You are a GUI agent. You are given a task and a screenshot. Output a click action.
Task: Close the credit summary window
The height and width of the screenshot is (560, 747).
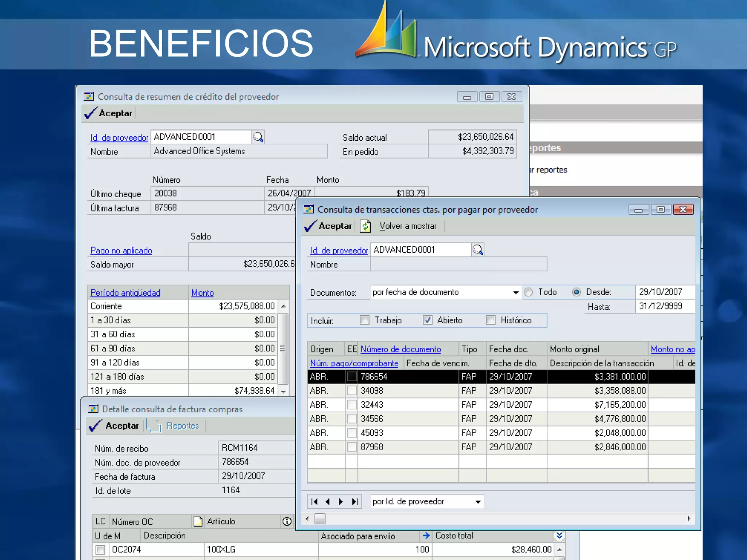[x=512, y=97]
